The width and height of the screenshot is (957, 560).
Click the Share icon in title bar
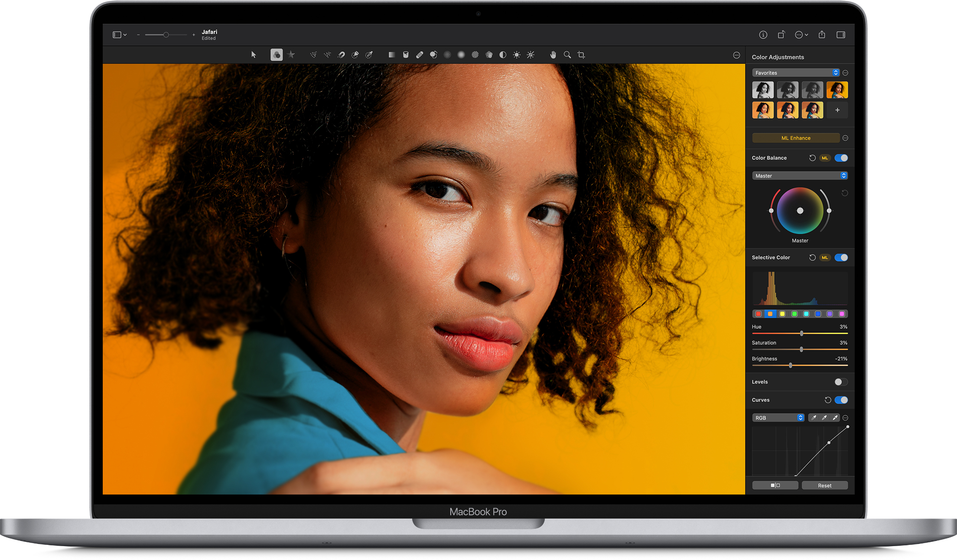(822, 35)
